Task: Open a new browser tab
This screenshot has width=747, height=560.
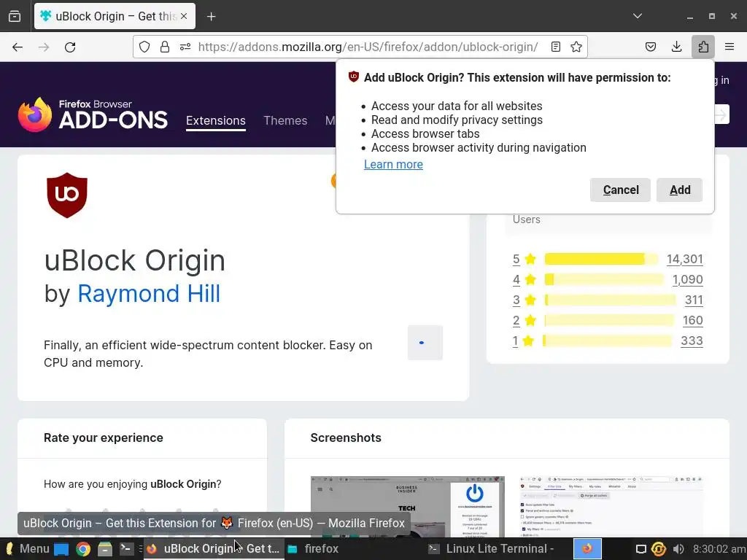Action: click(211, 17)
